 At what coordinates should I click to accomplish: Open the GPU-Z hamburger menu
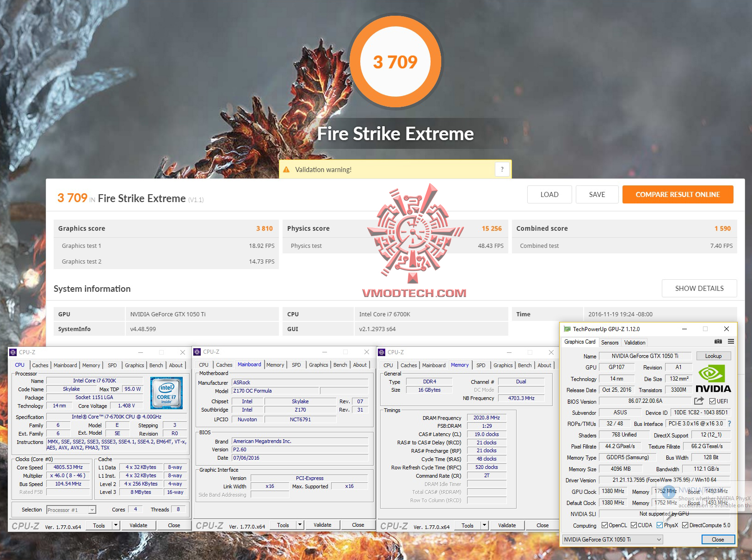pos(731,341)
